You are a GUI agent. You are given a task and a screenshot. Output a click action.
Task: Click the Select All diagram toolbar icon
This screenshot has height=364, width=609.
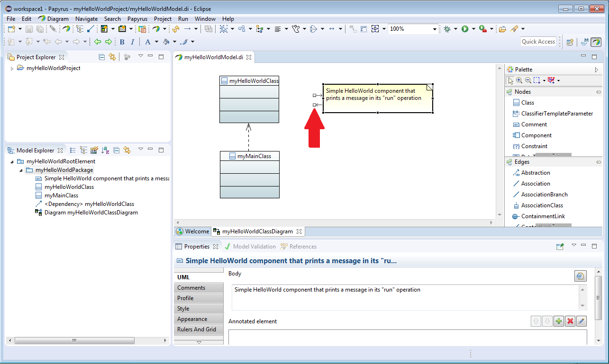click(224, 29)
